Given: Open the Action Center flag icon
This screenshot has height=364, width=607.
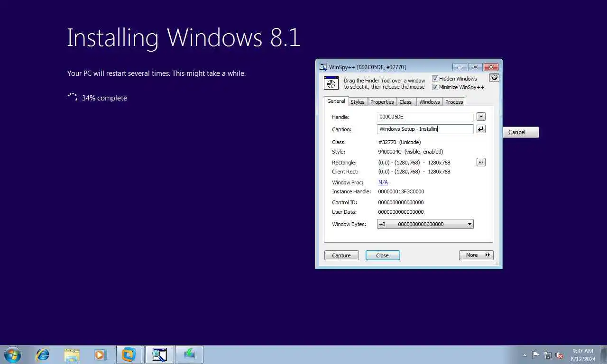Looking at the screenshot, I should [536, 355].
